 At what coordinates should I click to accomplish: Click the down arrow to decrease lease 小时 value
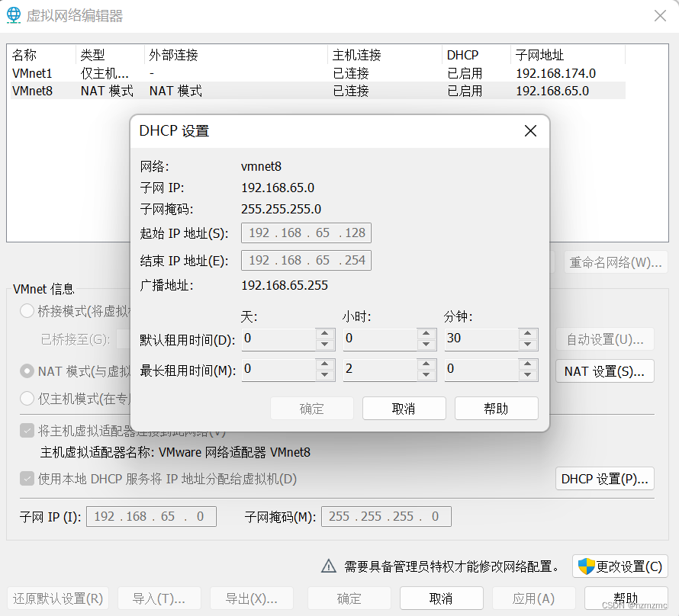[x=426, y=344]
